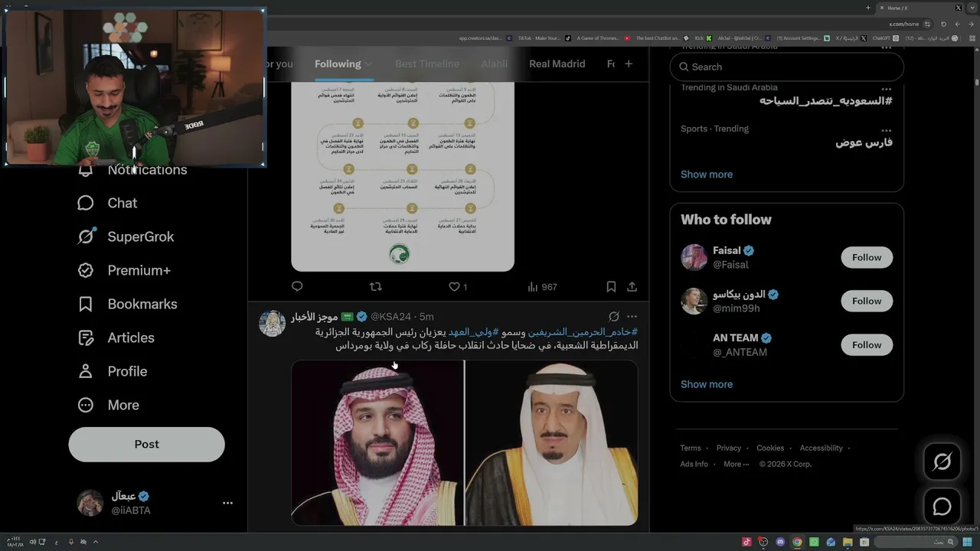
Task: Open the floating Grok button
Action: pos(942,461)
